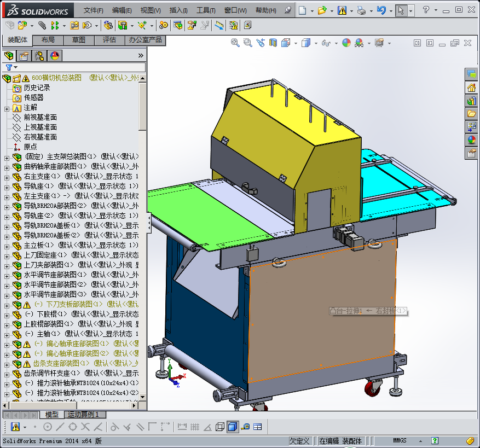
Task: Open the Appearances task pane color ball
Action: point(471,140)
